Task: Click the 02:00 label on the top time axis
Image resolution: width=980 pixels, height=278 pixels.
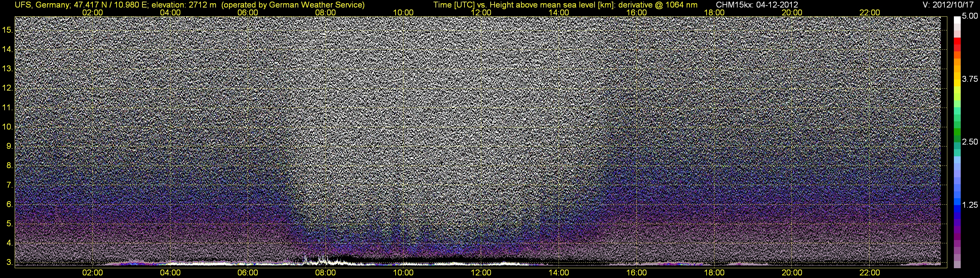Action: tap(92, 12)
